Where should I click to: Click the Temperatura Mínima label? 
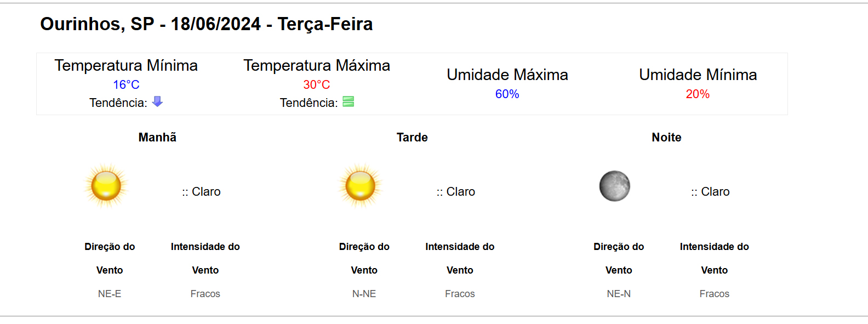[x=126, y=66]
